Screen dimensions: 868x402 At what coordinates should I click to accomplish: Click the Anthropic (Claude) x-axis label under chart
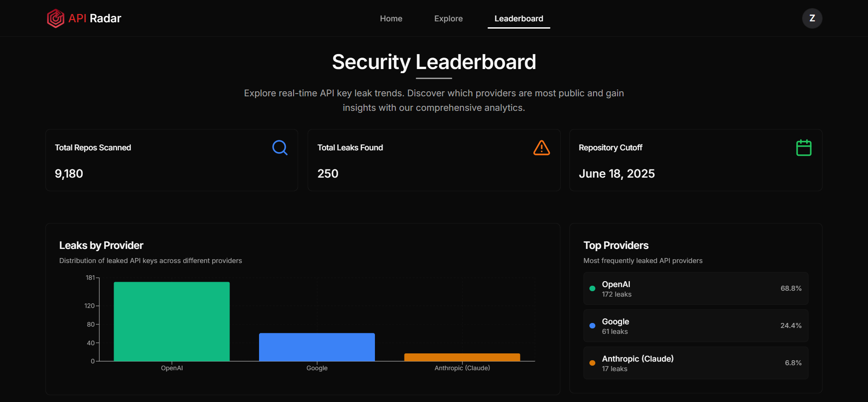click(462, 368)
